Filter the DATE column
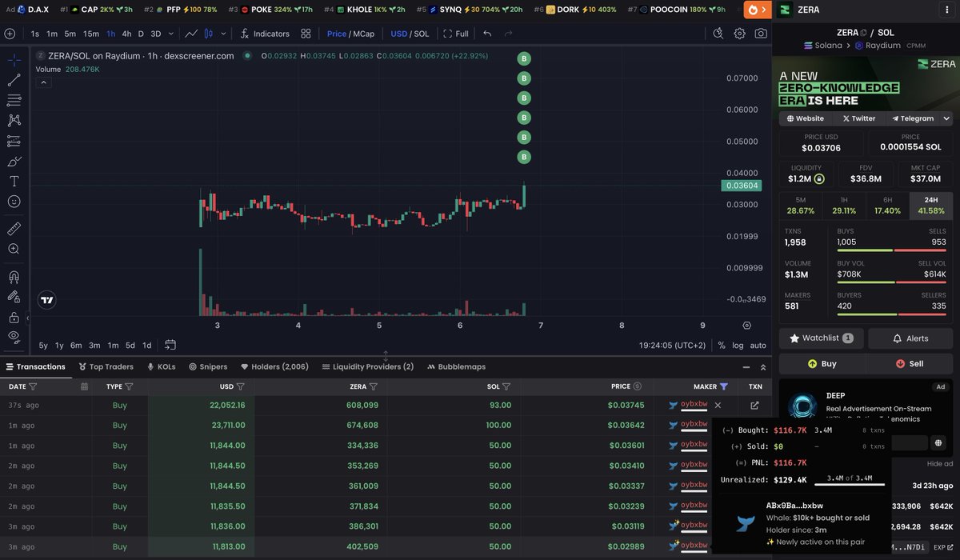The height and width of the screenshot is (560, 960). point(33,386)
